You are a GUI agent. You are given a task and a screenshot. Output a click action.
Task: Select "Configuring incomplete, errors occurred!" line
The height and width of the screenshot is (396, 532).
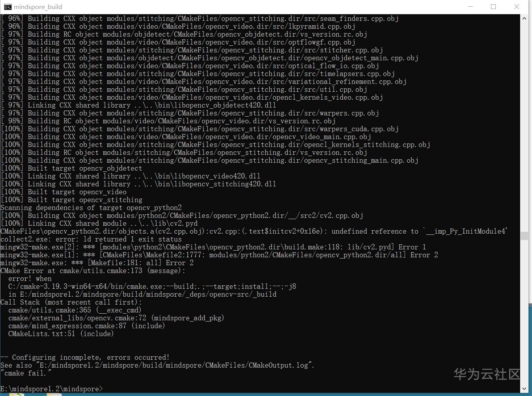tap(85, 357)
